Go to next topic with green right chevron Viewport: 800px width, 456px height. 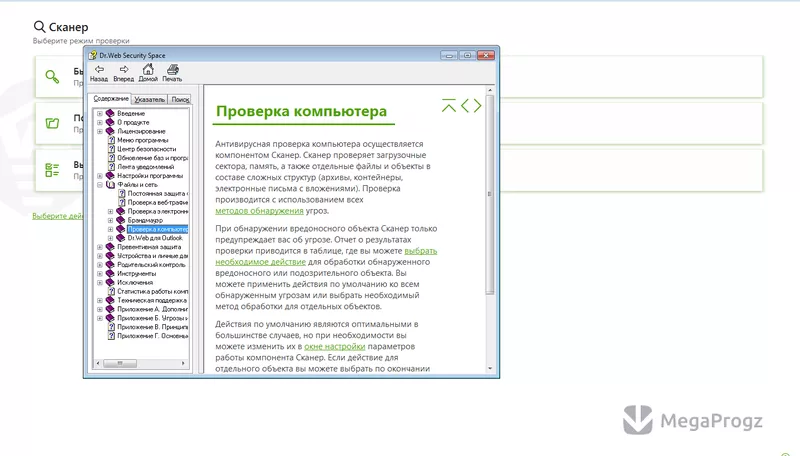[x=478, y=105]
